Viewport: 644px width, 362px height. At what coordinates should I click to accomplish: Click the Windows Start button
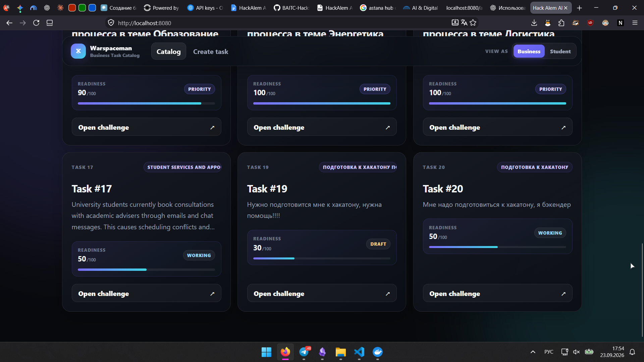pyautogui.click(x=267, y=352)
